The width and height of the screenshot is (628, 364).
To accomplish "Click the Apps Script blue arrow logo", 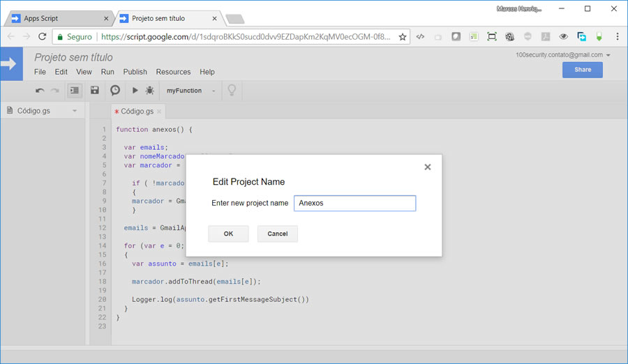I will click(12, 64).
